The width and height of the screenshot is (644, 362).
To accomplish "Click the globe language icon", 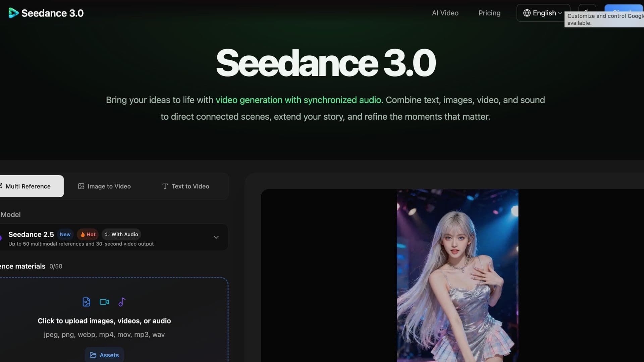I will pyautogui.click(x=527, y=13).
